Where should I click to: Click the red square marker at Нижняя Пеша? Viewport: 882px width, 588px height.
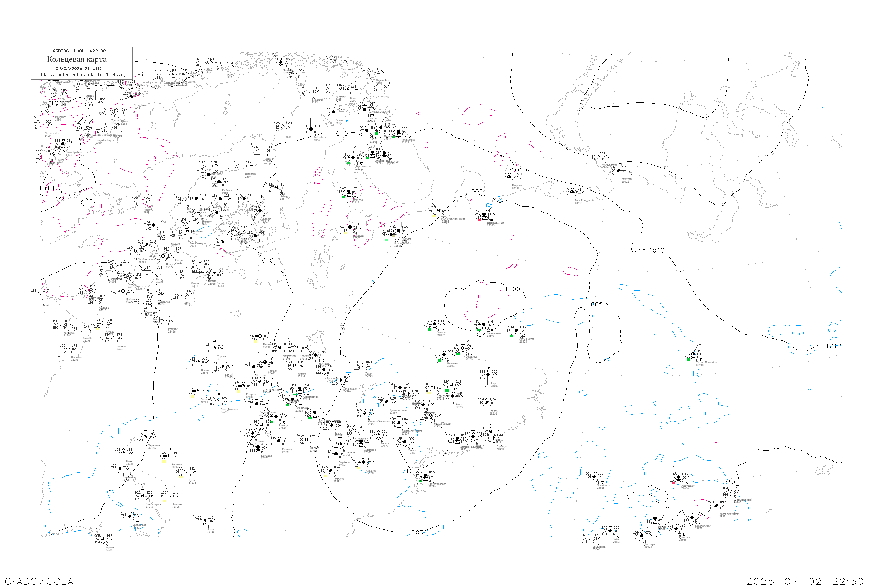pyautogui.click(x=479, y=220)
